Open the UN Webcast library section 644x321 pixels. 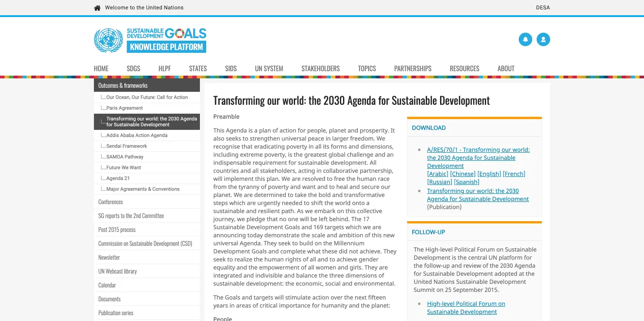click(x=147, y=271)
